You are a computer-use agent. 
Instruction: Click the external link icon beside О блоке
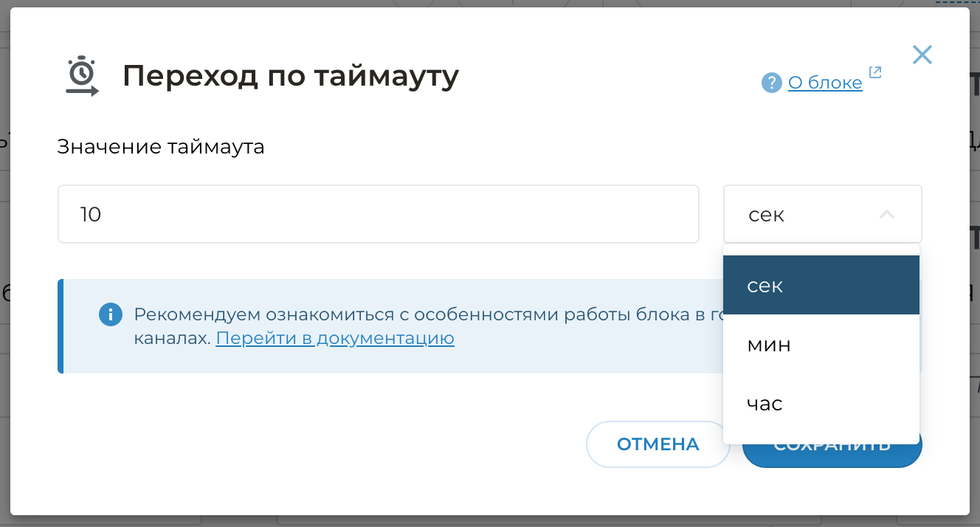point(875,72)
